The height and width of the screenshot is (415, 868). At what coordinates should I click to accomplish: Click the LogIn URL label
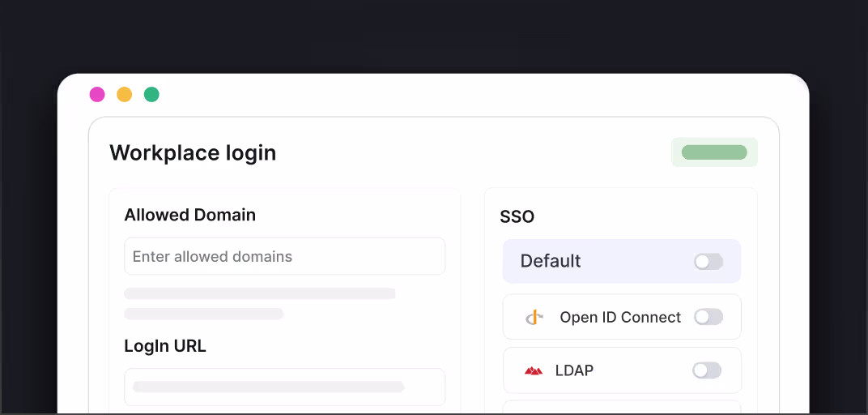coord(165,346)
